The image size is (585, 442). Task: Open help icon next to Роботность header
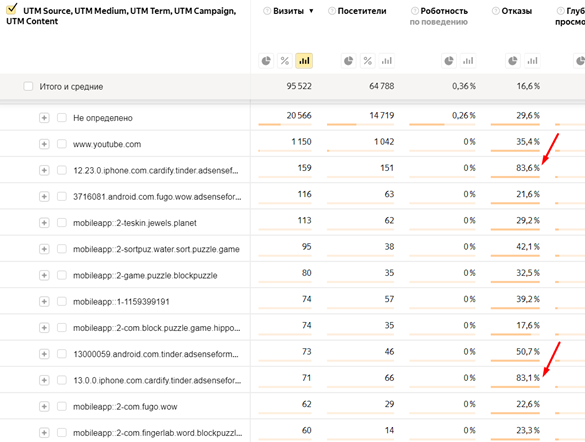point(414,11)
